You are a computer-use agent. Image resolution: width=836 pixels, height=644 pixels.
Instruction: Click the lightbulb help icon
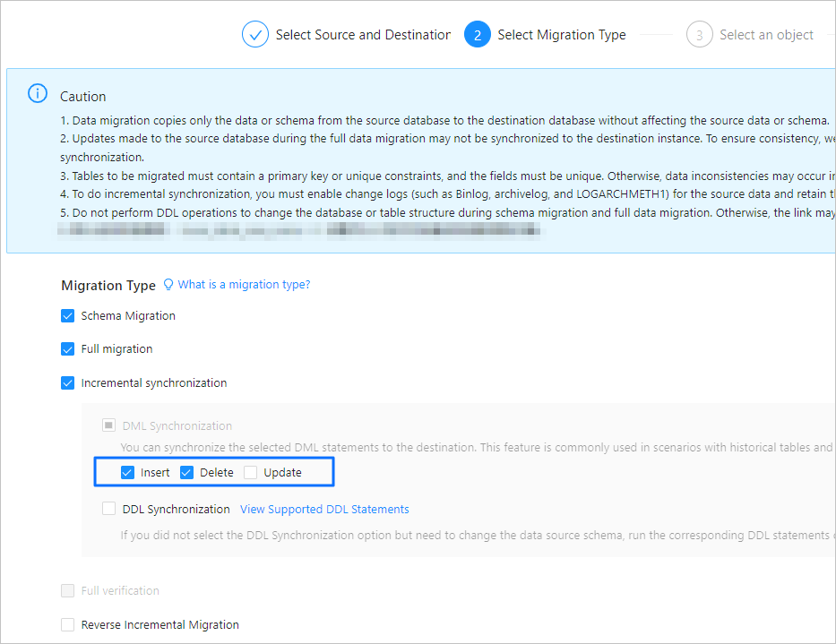(168, 285)
